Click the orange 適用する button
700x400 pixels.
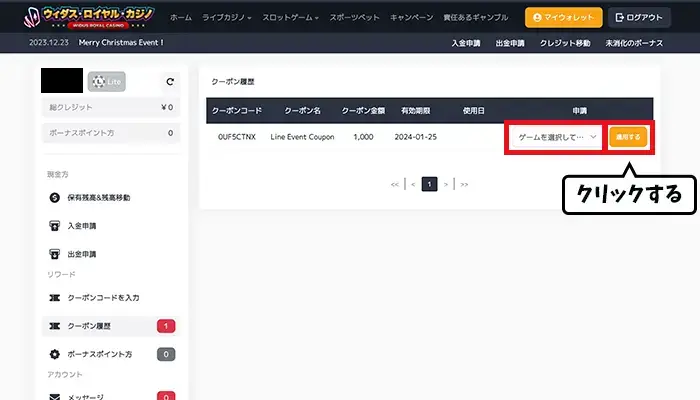point(627,136)
